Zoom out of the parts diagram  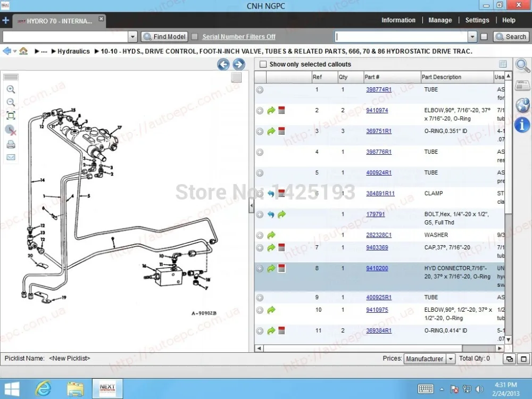11,102
